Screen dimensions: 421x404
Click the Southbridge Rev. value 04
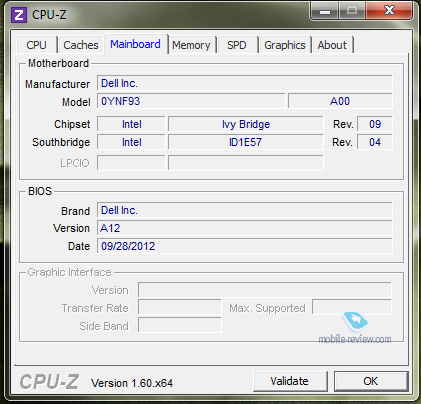[375, 142]
